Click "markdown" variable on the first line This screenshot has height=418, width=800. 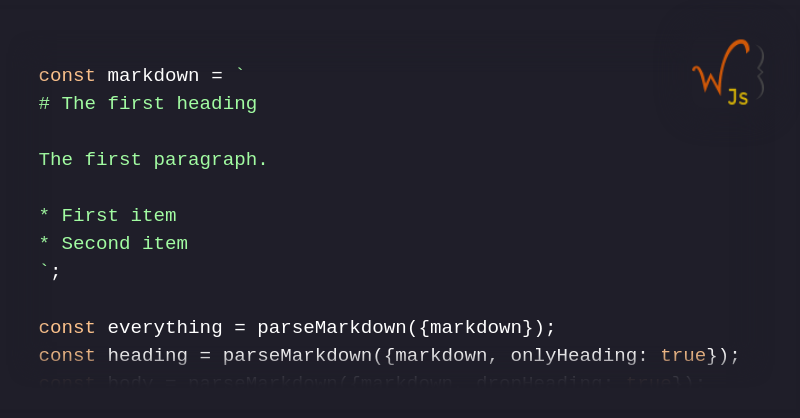pyautogui.click(x=153, y=76)
